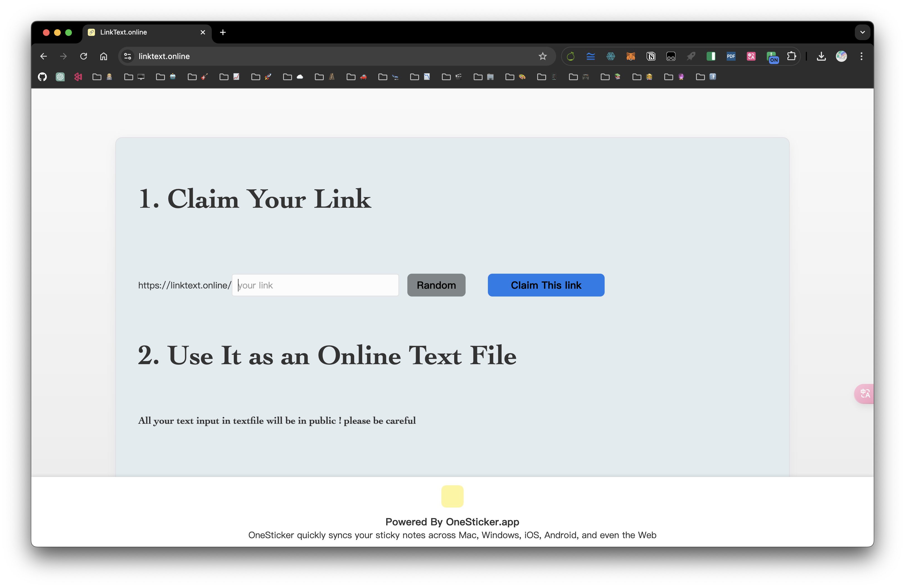Viewport: 905px width, 588px height.
Task: Open the airplane seat bookmark folder
Action: coord(389,77)
